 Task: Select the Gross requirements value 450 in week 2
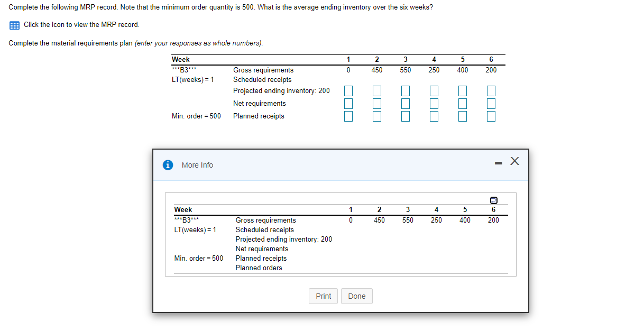pos(377,70)
